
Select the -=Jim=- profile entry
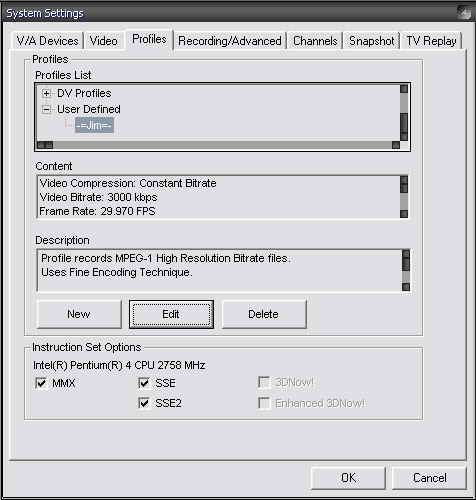tap(94, 125)
